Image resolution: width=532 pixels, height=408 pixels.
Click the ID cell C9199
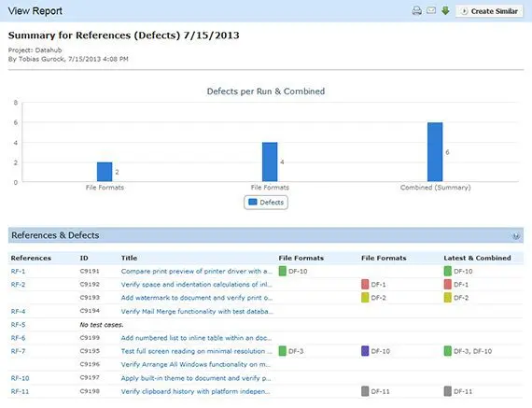coord(90,337)
